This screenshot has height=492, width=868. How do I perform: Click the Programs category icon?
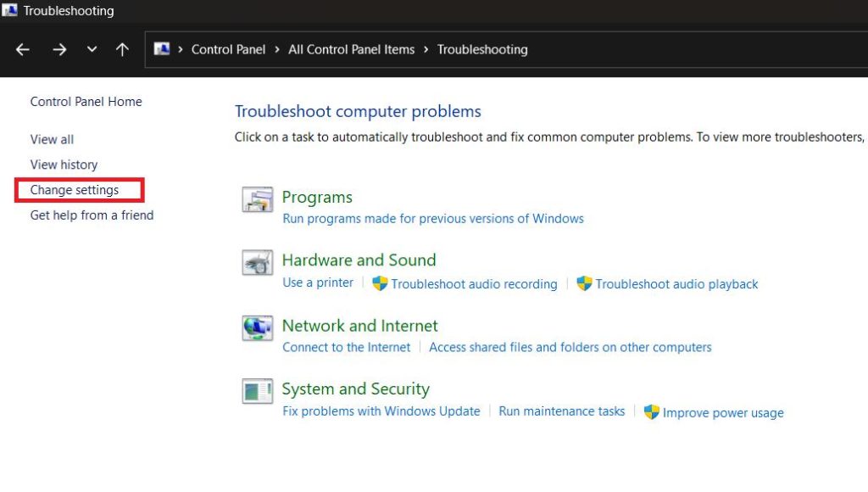pyautogui.click(x=257, y=200)
